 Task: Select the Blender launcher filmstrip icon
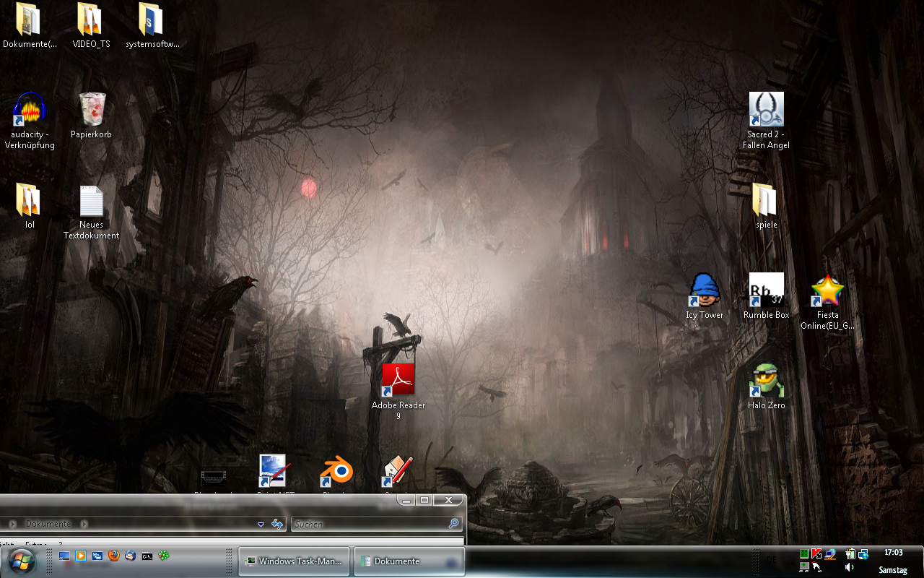tap(213, 478)
